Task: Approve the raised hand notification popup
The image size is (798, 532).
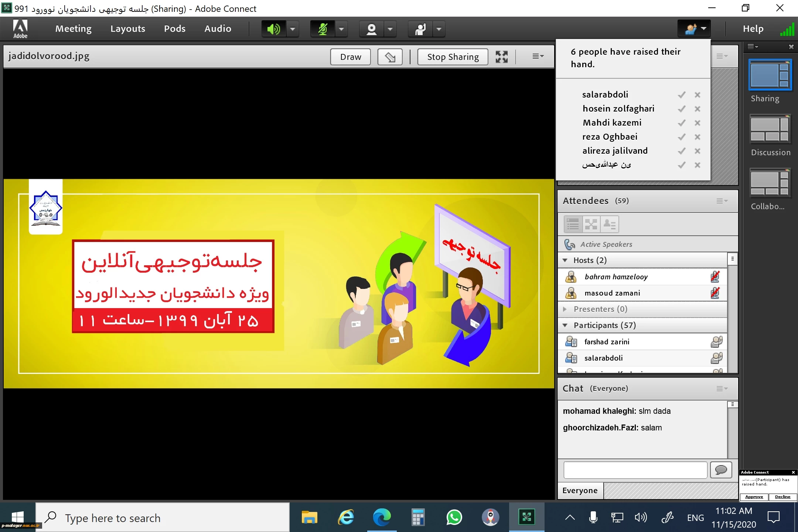Action: (x=754, y=497)
